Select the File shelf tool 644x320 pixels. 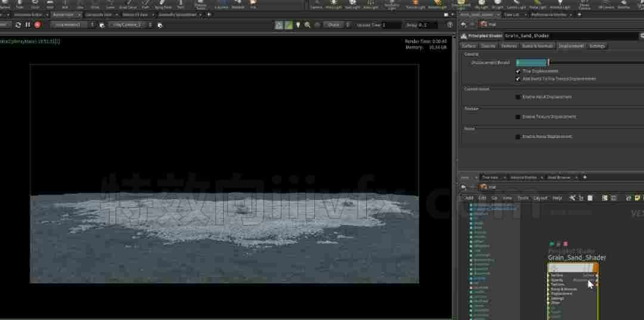(253, 4)
